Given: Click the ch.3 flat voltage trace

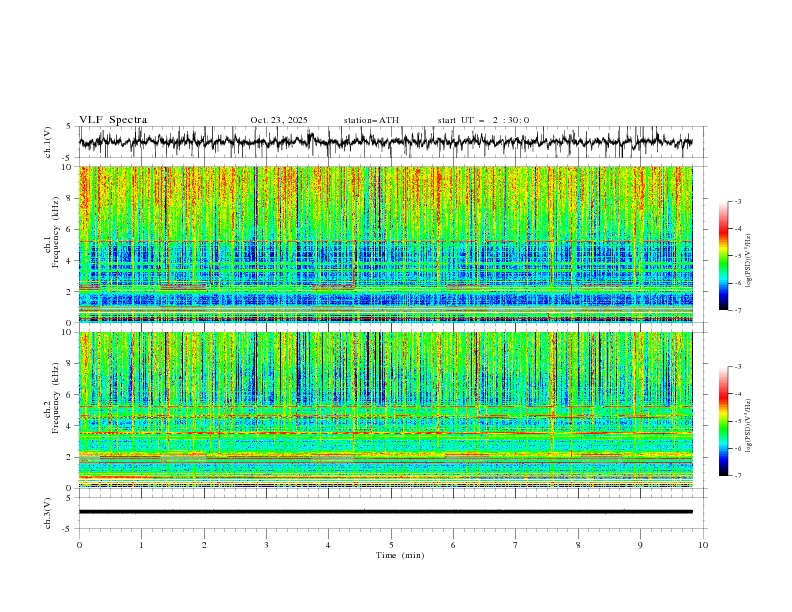Looking at the screenshot, I should pos(386,512).
